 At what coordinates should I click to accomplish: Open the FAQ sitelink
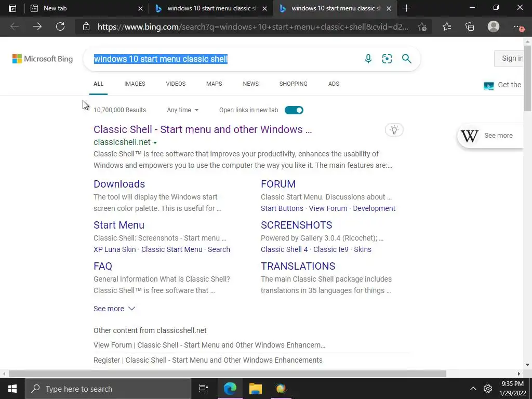(x=103, y=266)
